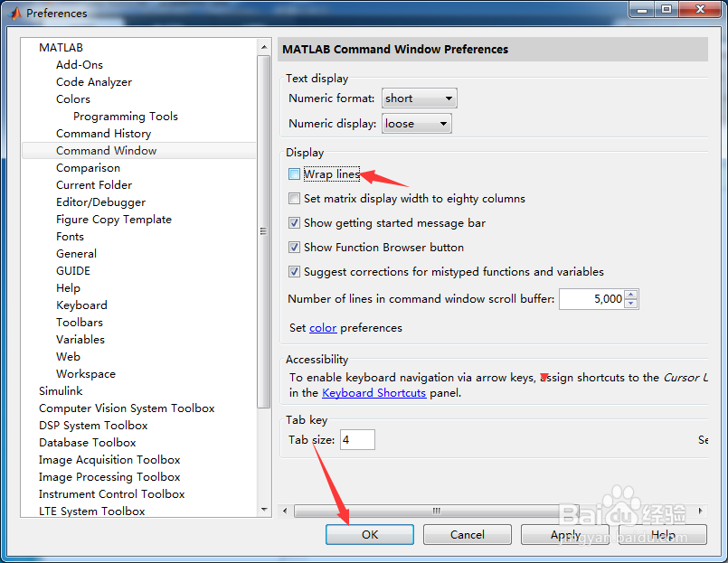The width and height of the screenshot is (728, 563).
Task: Select Image Acquisition Toolbox
Action: [x=109, y=460]
